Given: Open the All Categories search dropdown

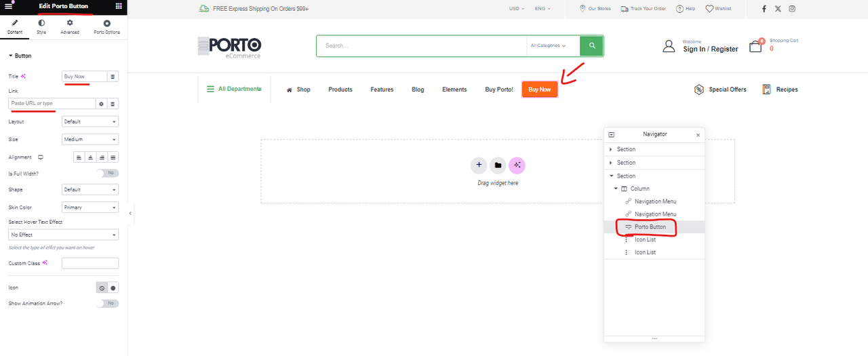Looking at the screenshot, I should coord(548,46).
